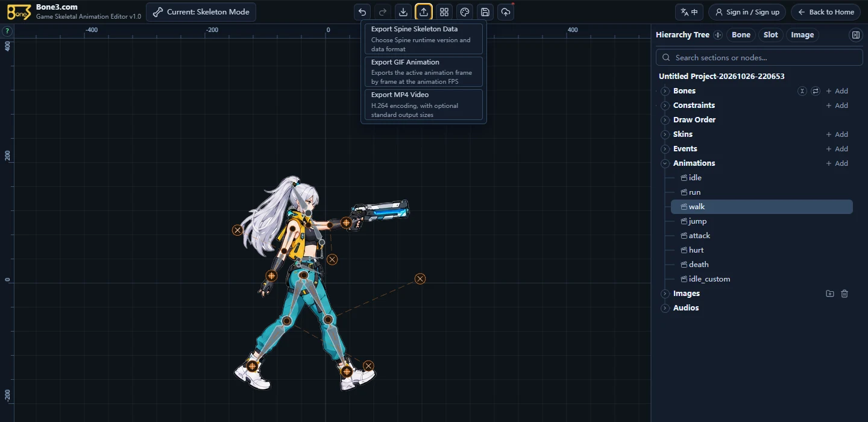Select the lower hand bone crosshair handle
868x422 pixels.
271,276
